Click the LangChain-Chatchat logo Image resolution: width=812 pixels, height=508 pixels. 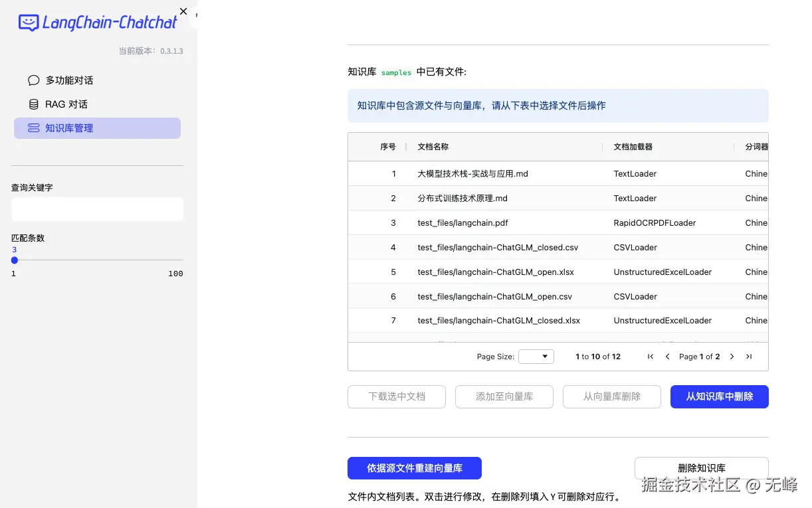[x=98, y=23]
